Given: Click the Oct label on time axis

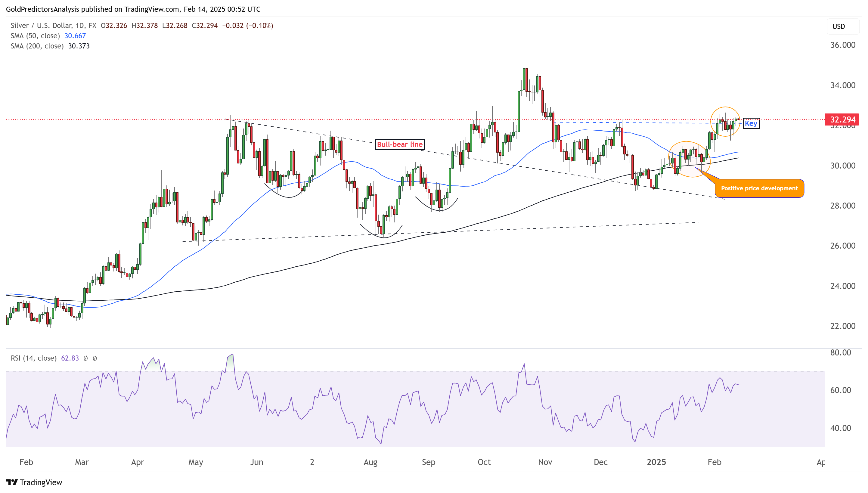Looking at the screenshot, I should [x=484, y=462].
